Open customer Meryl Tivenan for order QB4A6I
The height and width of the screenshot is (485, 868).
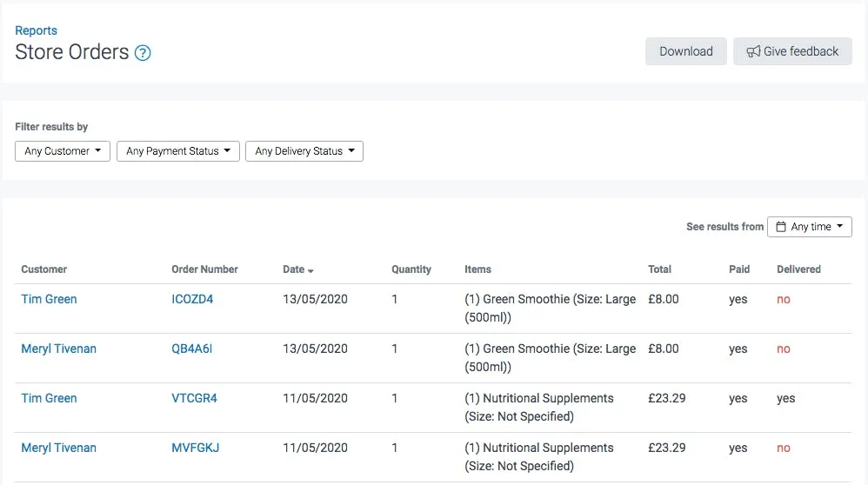pyautogui.click(x=58, y=349)
